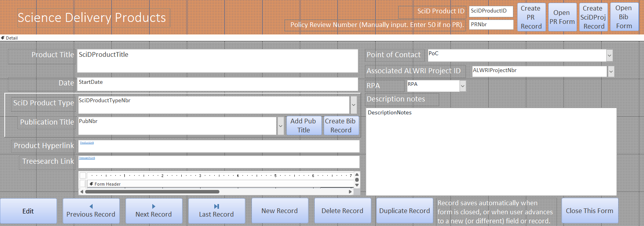Select the Product Title label

click(41, 56)
